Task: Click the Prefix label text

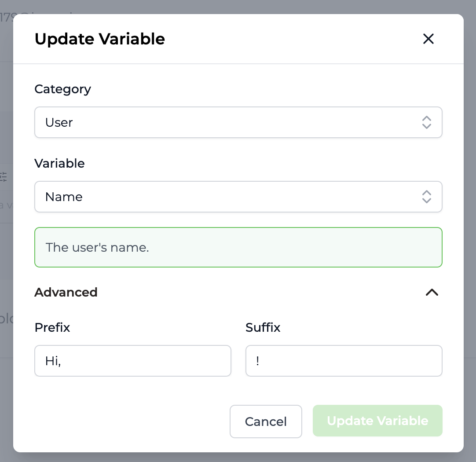Action: click(x=52, y=327)
